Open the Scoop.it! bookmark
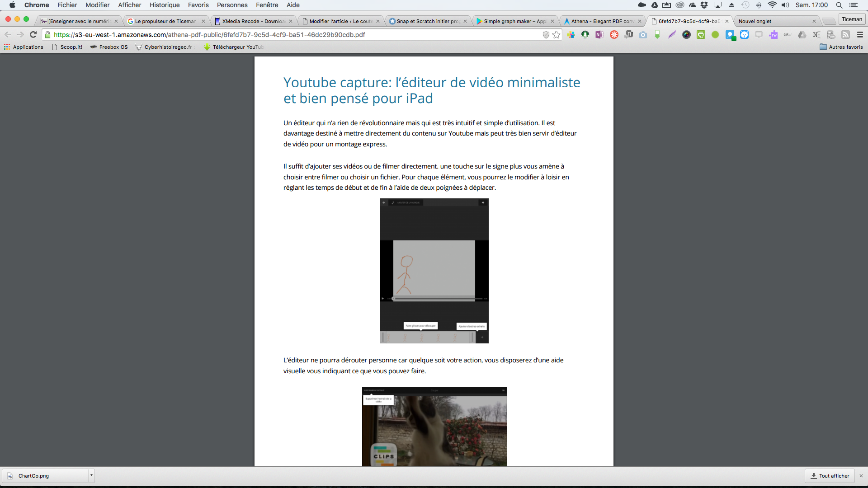This screenshot has height=488, width=868. [x=67, y=47]
